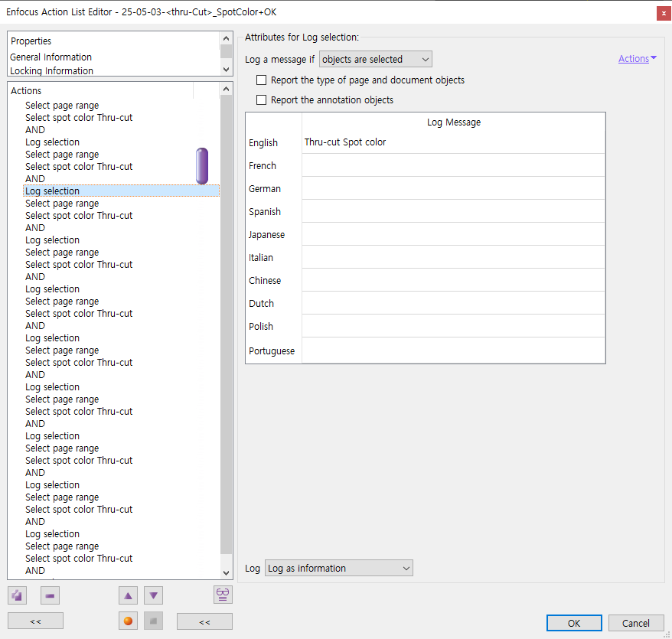Close the Action List Editor window
The width and height of the screenshot is (672, 639).
point(663,13)
